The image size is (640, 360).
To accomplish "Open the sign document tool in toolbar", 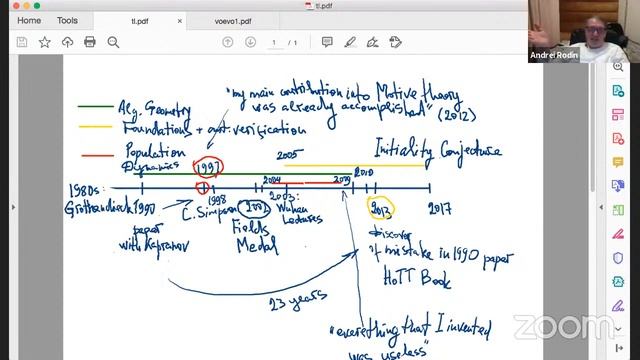I will [373, 42].
